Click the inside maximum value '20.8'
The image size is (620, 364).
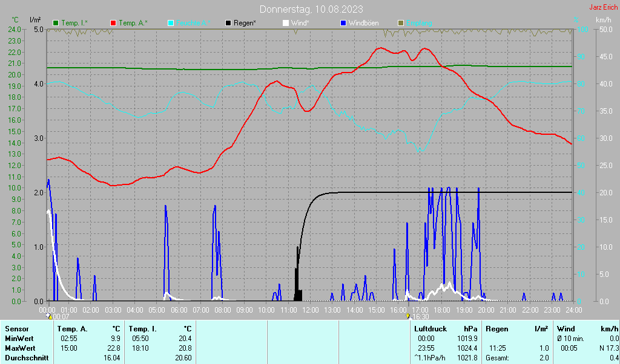coord(185,349)
